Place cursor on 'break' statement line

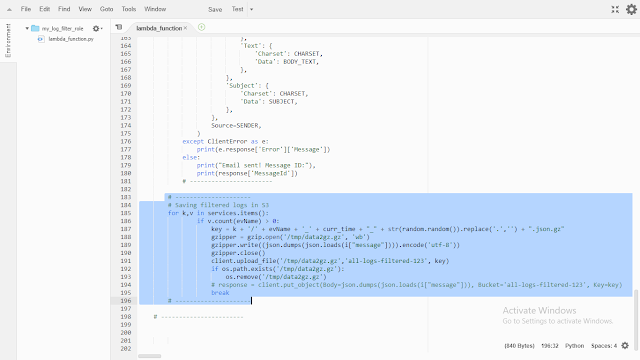220,293
